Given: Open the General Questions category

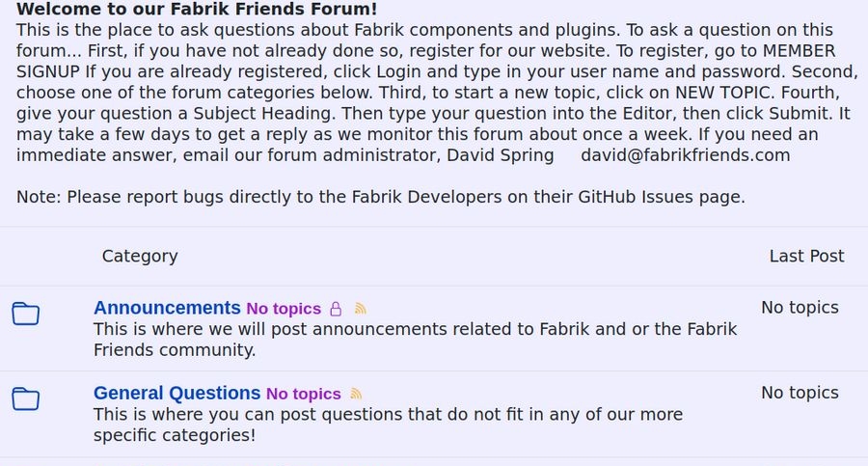Looking at the screenshot, I should point(176,393).
